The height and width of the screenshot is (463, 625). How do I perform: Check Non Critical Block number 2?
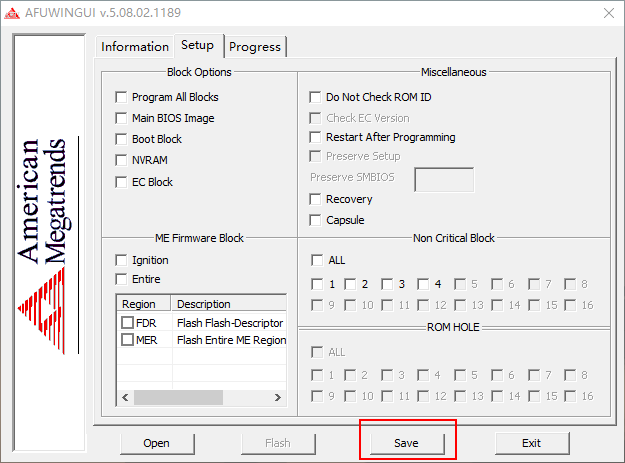[x=350, y=284]
